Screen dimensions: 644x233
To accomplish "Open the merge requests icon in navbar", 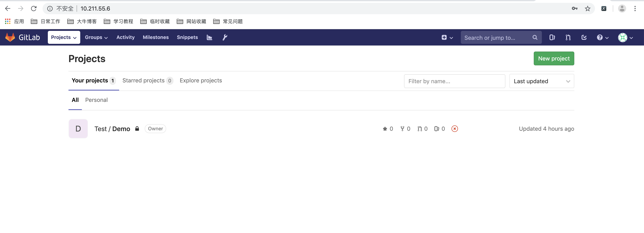I will coord(568,37).
